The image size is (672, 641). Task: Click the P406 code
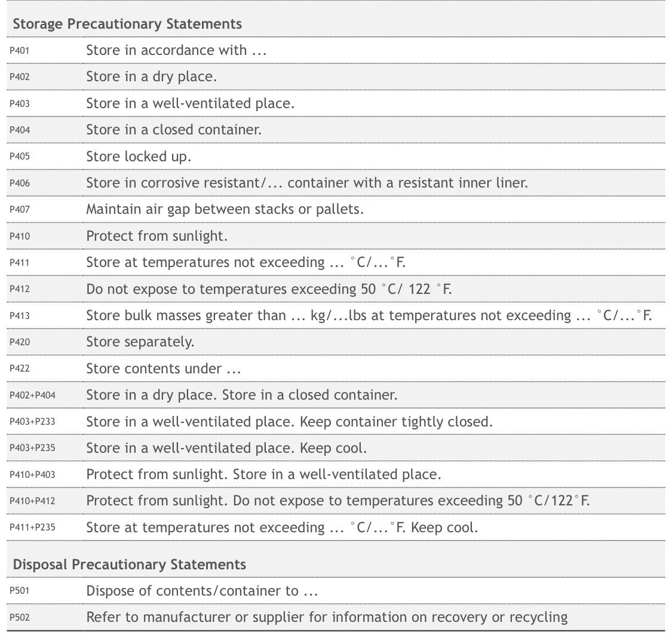(x=19, y=183)
